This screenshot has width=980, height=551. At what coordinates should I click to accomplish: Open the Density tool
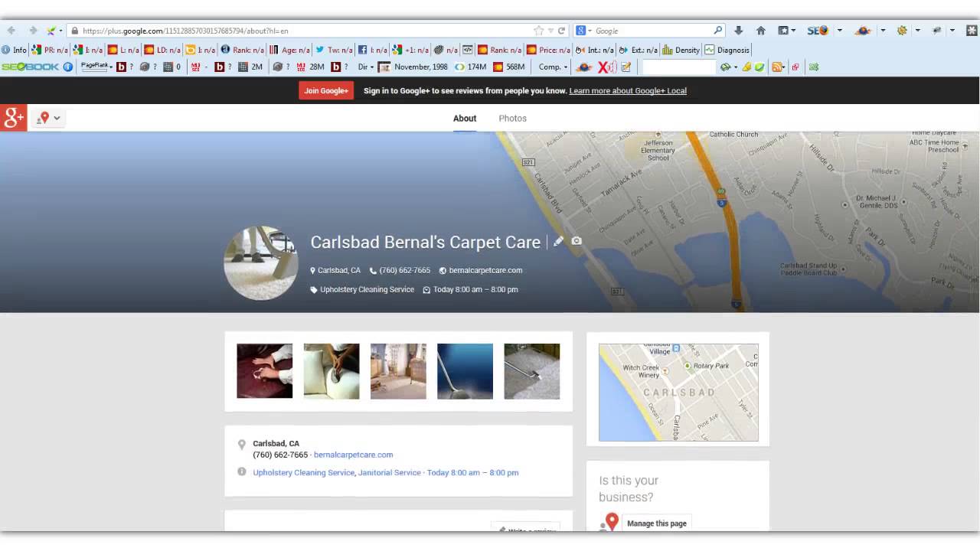point(681,50)
